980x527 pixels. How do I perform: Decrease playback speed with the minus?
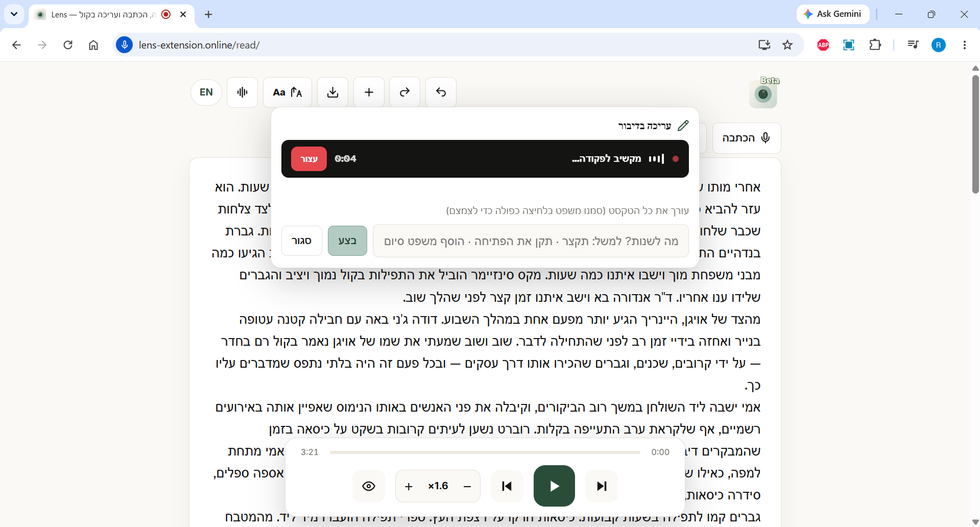[x=467, y=486]
